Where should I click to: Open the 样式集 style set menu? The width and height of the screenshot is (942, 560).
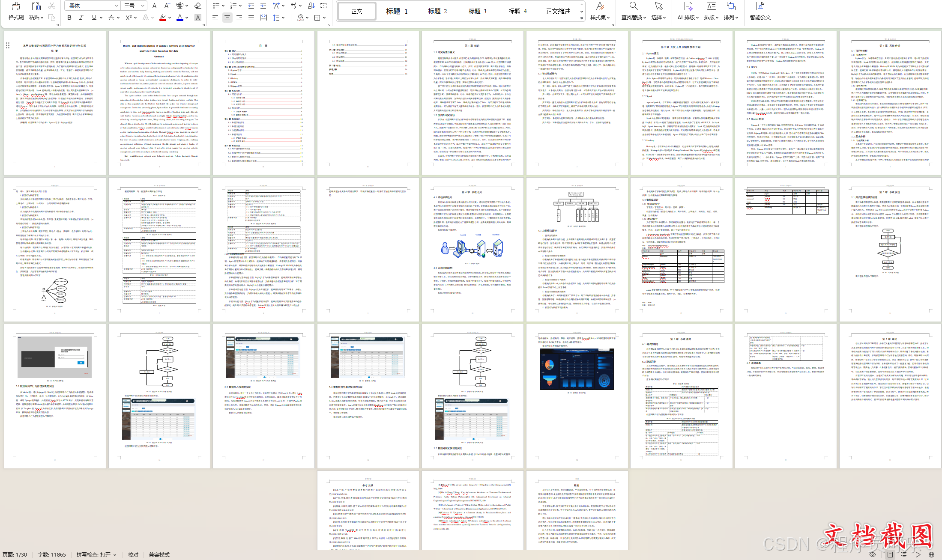[x=600, y=11]
